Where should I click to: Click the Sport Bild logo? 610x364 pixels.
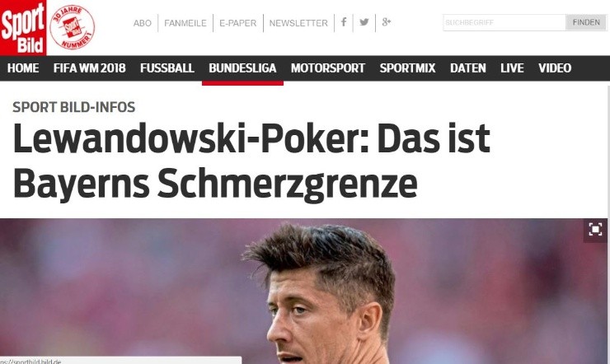(x=23, y=27)
